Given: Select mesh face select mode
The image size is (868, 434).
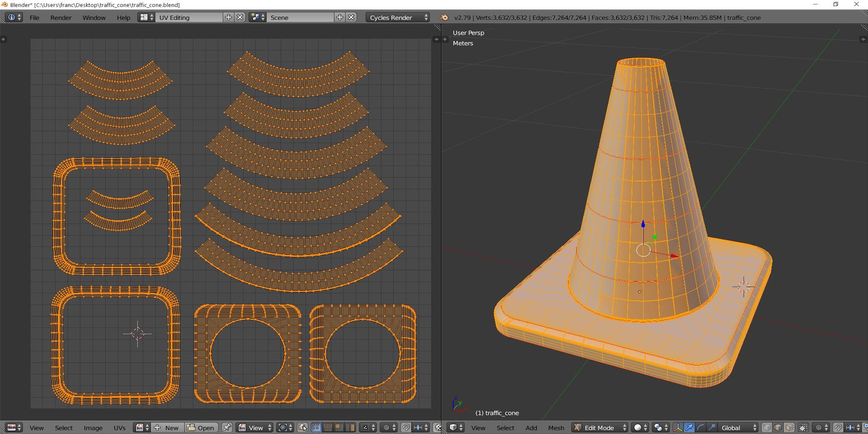Looking at the screenshot, I should 789,427.
